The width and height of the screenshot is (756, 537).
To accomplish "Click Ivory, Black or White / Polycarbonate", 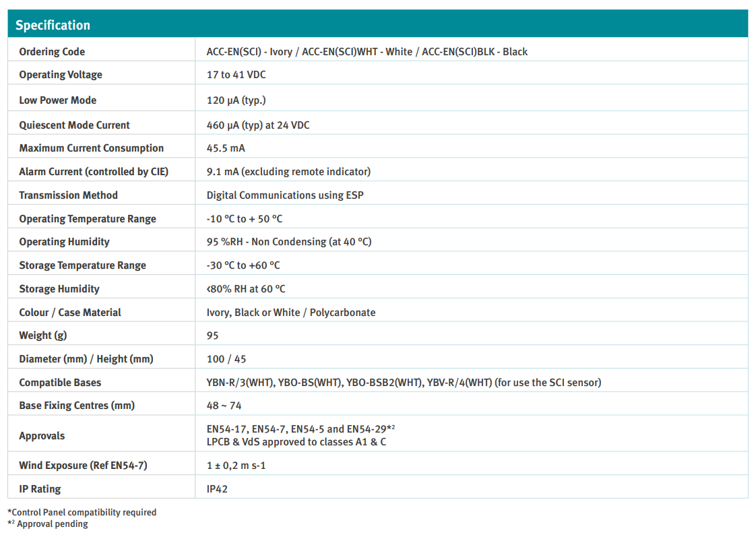I will tap(290, 313).
